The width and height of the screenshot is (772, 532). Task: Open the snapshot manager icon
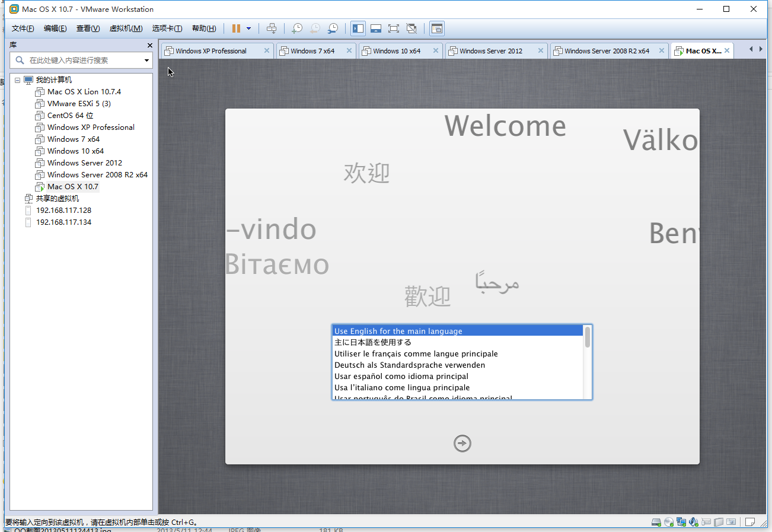click(x=333, y=28)
